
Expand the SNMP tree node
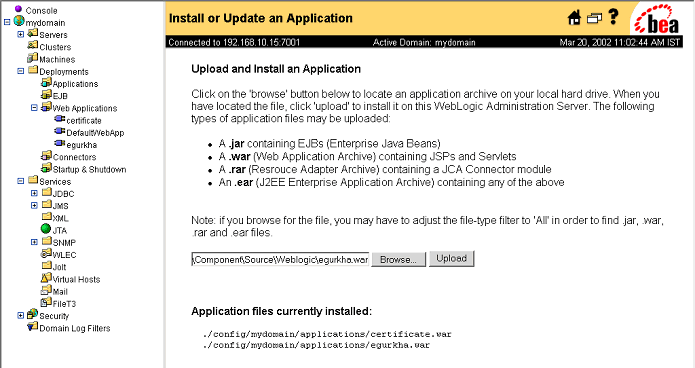click(34, 242)
